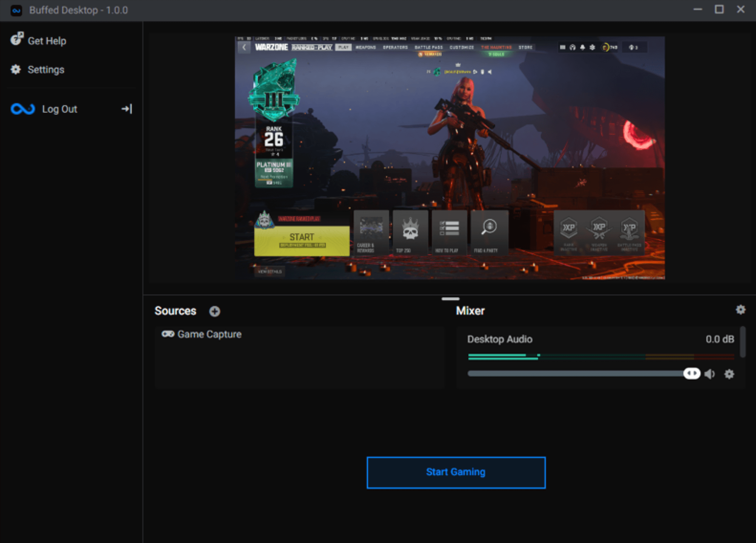Add a new source with plus icon
Screen dimensions: 756x543
click(x=215, y=311)
